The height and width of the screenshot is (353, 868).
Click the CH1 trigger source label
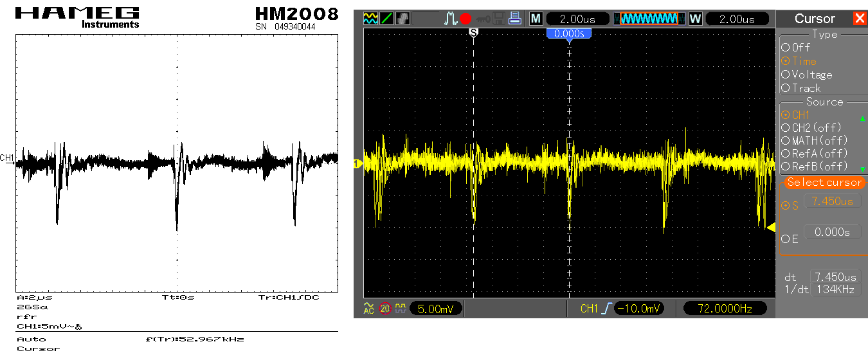(589, 309)
